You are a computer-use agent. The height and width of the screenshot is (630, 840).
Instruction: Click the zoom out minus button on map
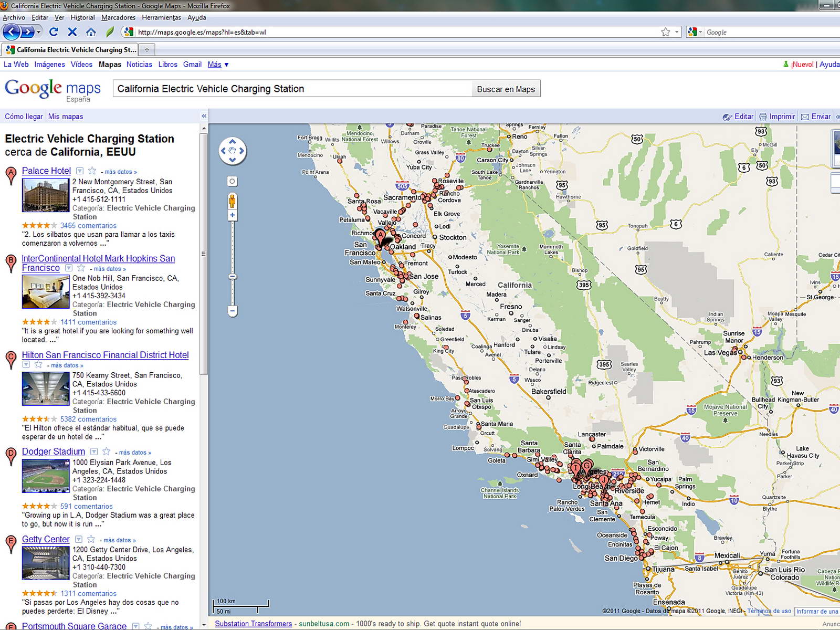click(233, 311)
